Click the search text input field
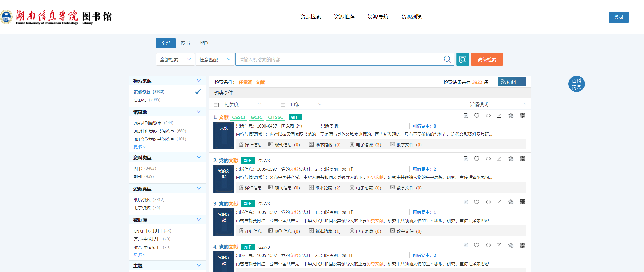Screen dimensions: 644x272 point(338,59)
